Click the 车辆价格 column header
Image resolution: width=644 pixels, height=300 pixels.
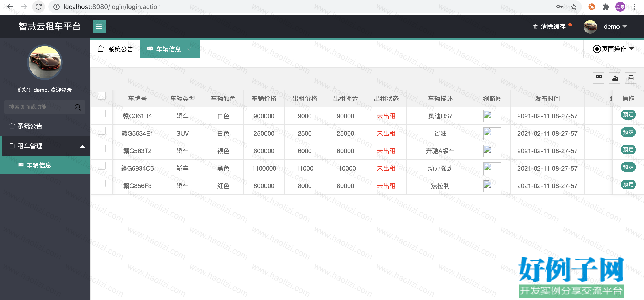[x=264, y=99]
